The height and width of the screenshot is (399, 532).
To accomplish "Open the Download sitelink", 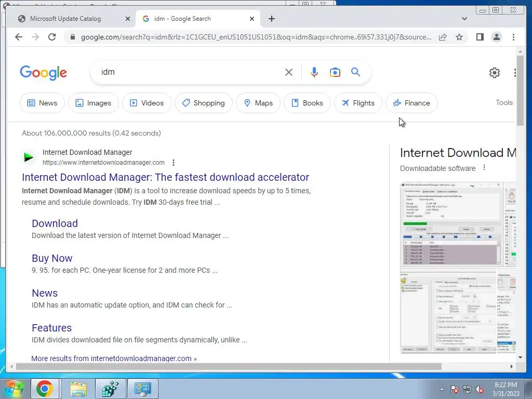I will [55, 223].
